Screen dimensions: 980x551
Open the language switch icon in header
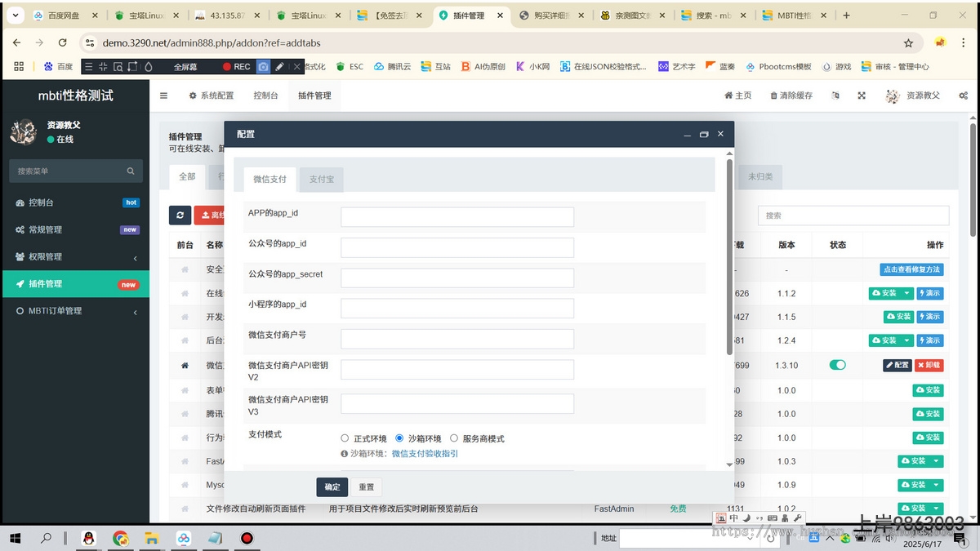click(x=835, y=96)
